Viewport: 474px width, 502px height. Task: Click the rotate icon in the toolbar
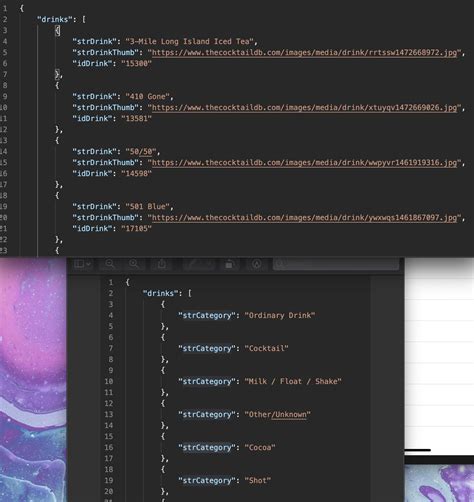(229, 264)
